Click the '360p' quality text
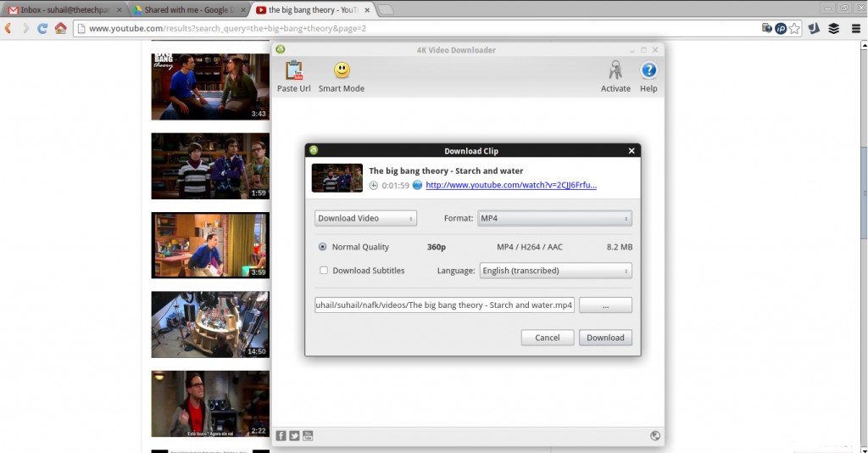This screenshot has height=453, width=868. (437, 247)
